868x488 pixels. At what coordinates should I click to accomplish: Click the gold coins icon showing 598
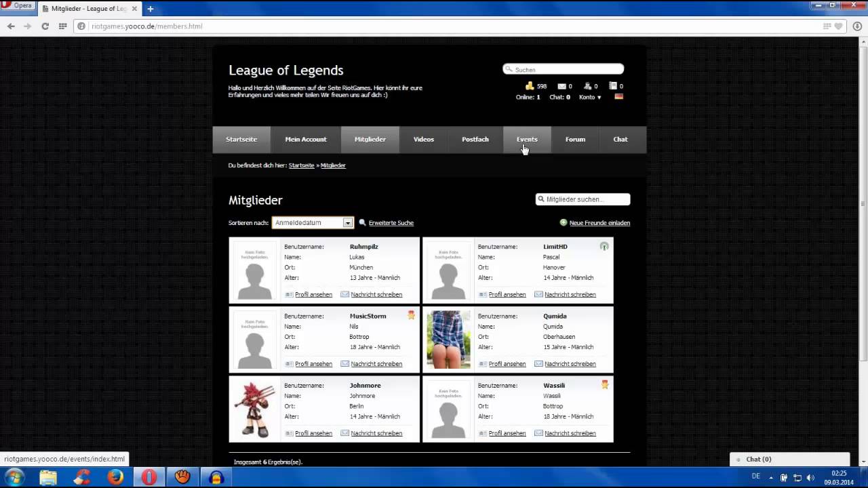tap(530, 86)
